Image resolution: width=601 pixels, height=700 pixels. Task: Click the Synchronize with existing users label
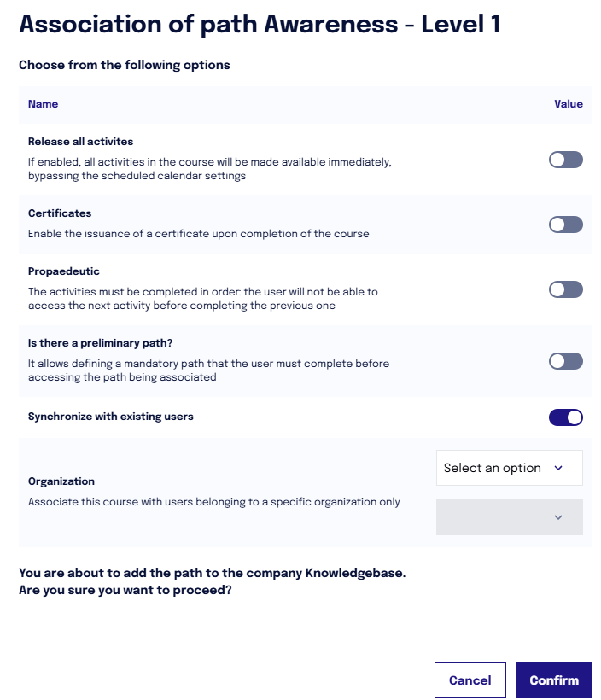(x=110, y=417)
